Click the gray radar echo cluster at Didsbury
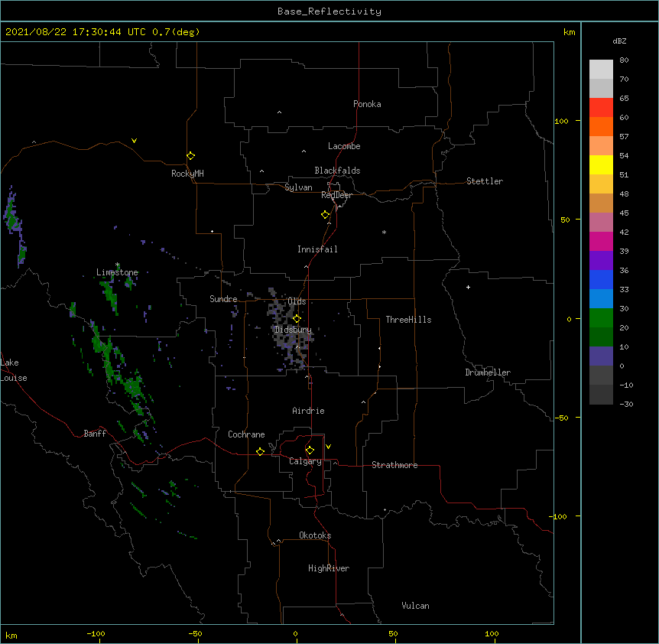The image size is (659, 644). [x=290, y=332]
